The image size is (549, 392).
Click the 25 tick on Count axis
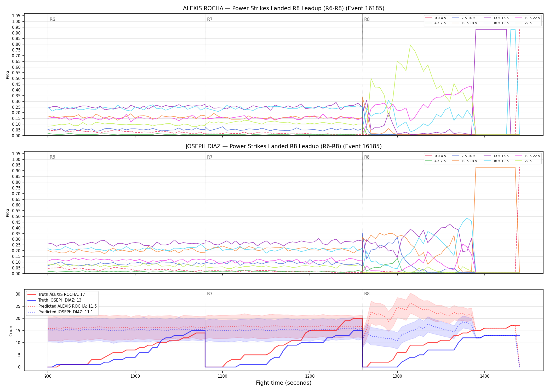[x=18, y=306]
